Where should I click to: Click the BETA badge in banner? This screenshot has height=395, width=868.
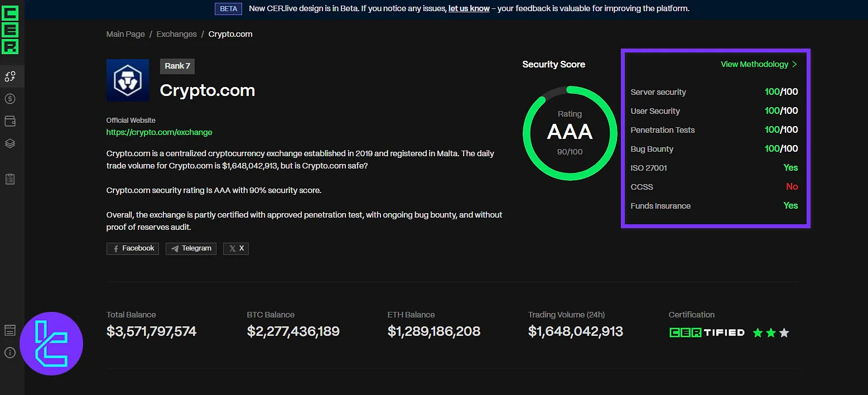coord(229,8)
